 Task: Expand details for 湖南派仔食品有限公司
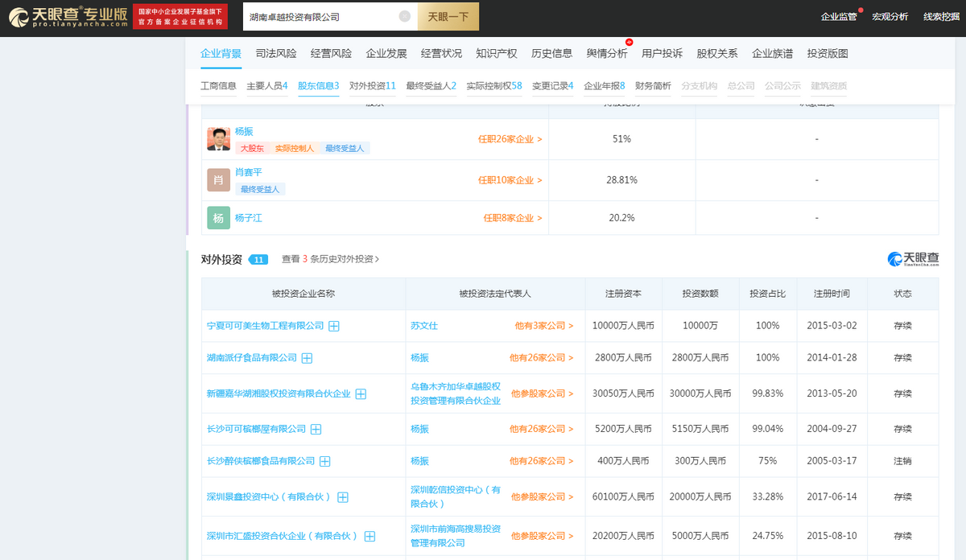point(307,357)
